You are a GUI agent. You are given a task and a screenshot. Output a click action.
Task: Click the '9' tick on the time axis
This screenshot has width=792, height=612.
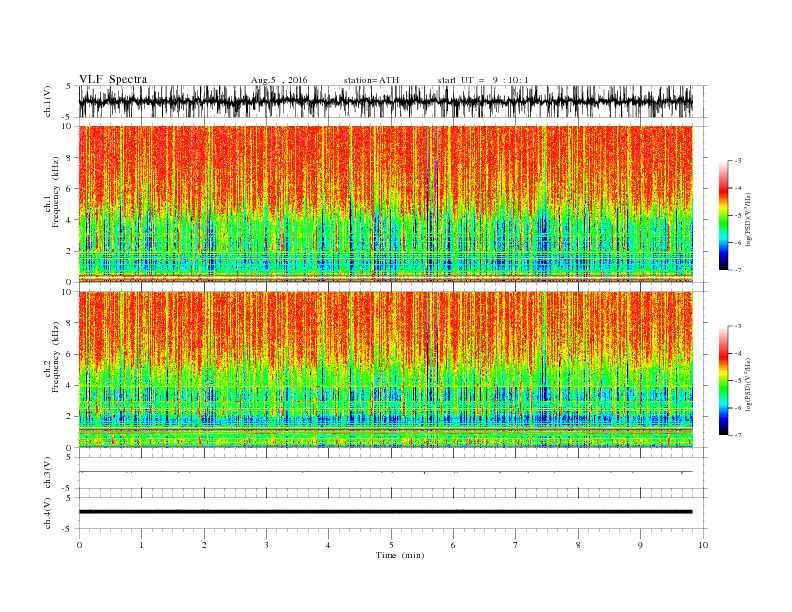[640, 545]
